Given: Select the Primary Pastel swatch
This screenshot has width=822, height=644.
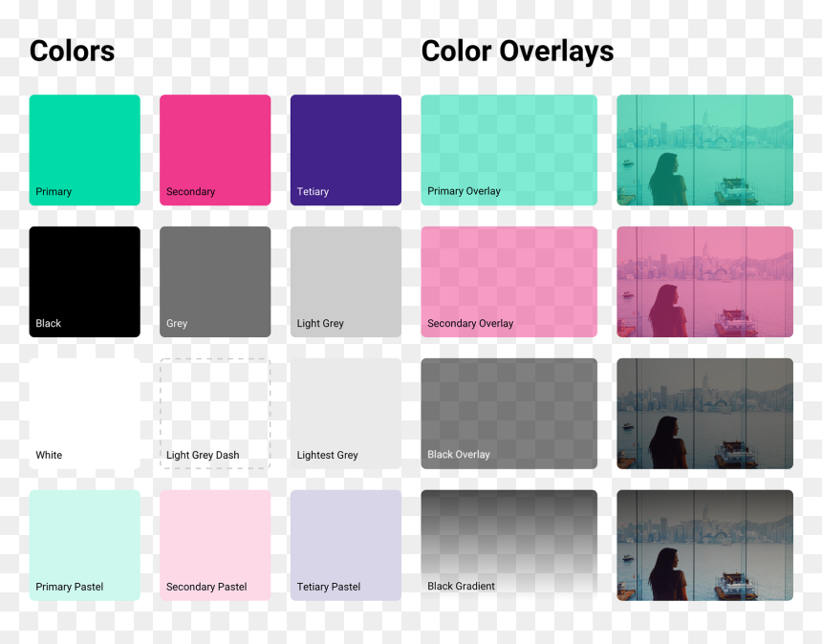Looking at the screenshot, I should point(84,545).
